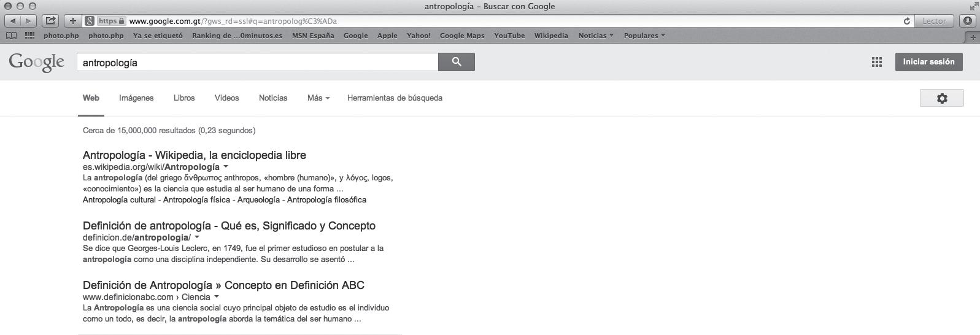The width and height of the screenshot is (980, 335).
Task: Click the plus add-bookmark button
Action: [73, 21]
